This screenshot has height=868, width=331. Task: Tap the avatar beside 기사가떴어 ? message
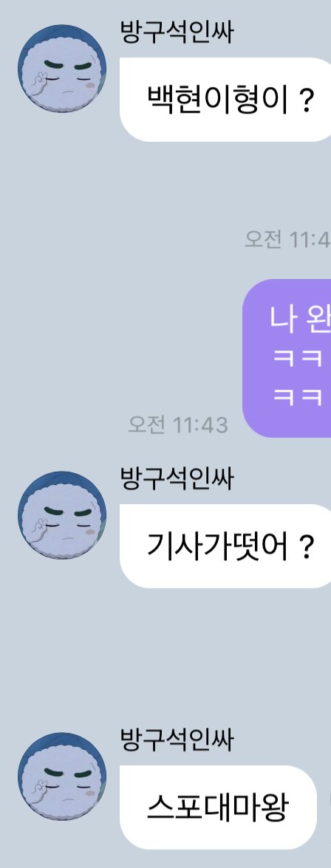(61, 515)
